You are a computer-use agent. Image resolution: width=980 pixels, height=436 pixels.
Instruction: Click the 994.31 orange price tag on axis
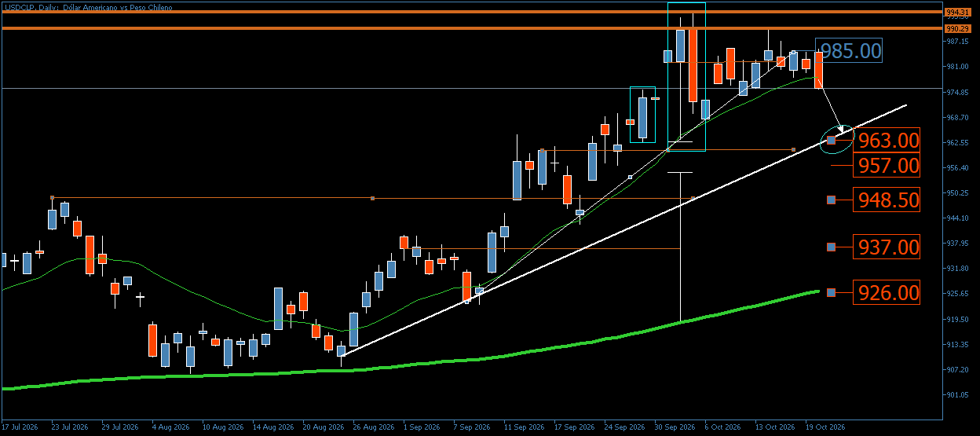click(957, 13)
